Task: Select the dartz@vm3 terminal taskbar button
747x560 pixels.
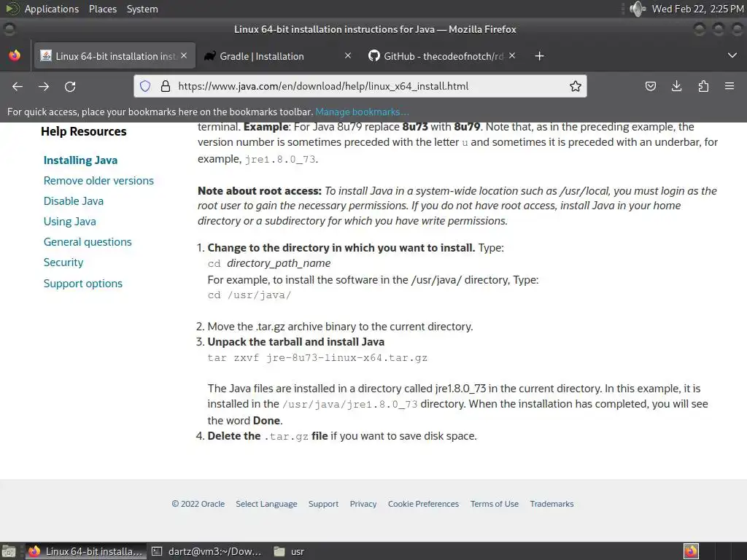Action: [206, 551]
